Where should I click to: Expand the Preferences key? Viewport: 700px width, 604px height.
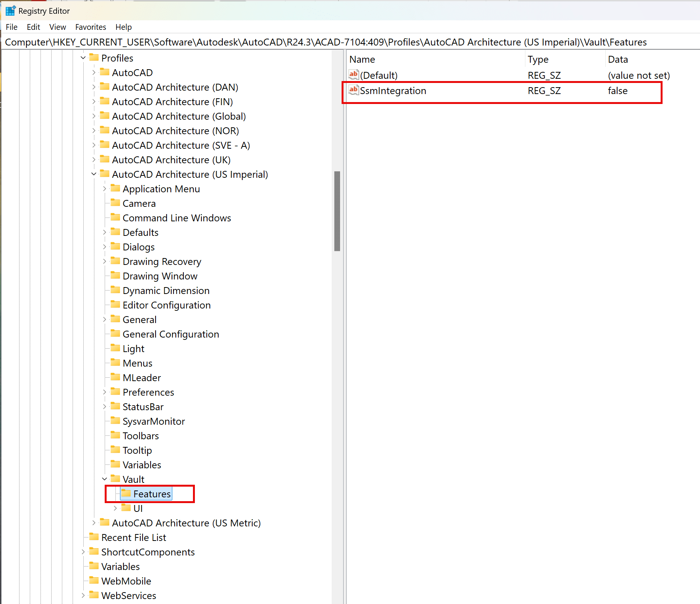tap(105, 392)
